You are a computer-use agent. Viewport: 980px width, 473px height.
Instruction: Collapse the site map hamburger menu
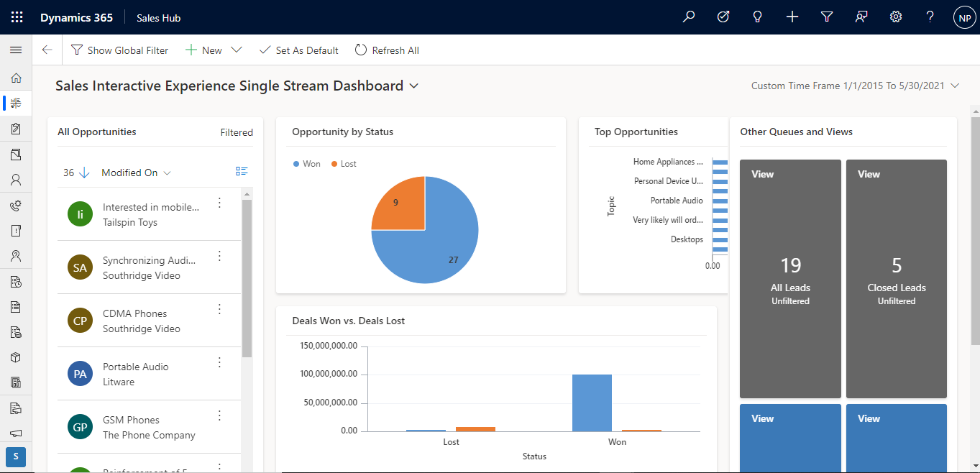[x=16, y=50]
